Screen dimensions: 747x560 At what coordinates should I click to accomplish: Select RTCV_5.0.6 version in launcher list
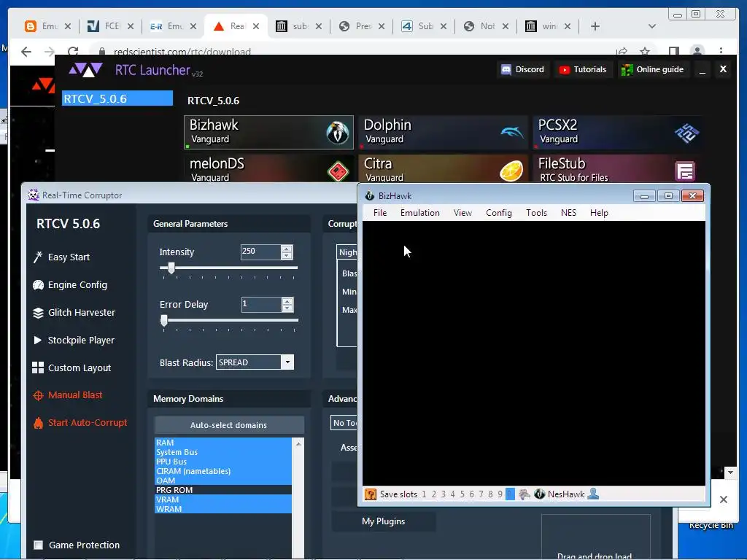click(x=117, y=98)
